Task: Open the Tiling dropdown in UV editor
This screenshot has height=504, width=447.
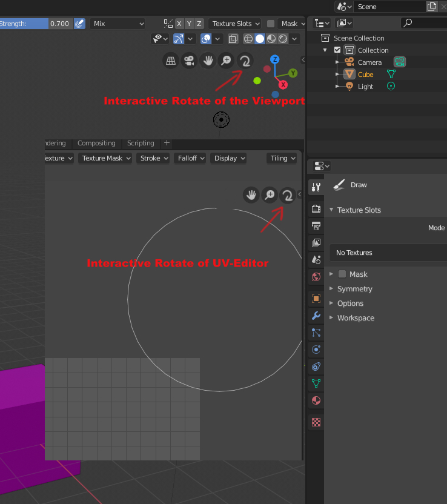Action: pos(282,158)
